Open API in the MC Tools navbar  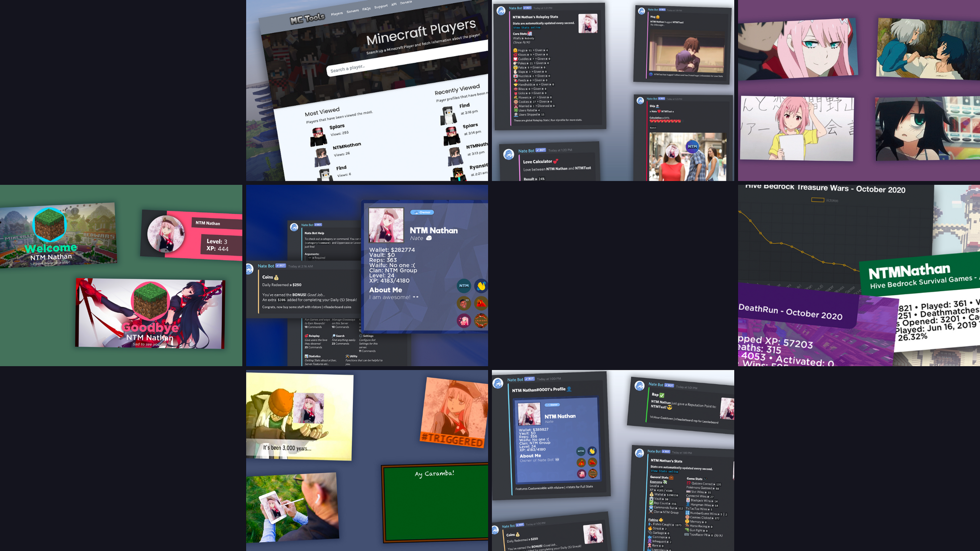(x=394, y=4)
